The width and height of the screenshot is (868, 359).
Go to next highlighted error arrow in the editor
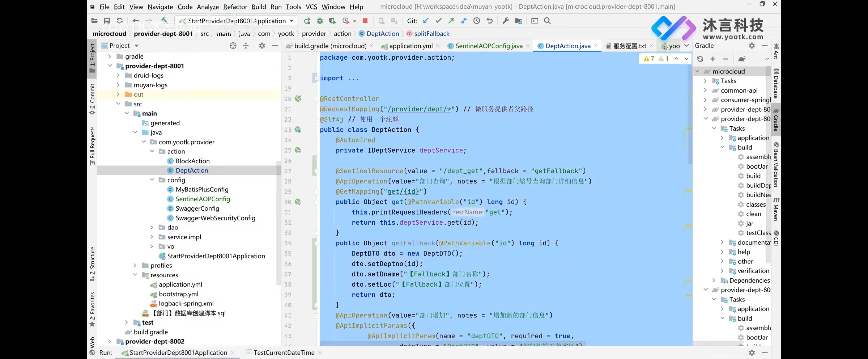[686, 59]
